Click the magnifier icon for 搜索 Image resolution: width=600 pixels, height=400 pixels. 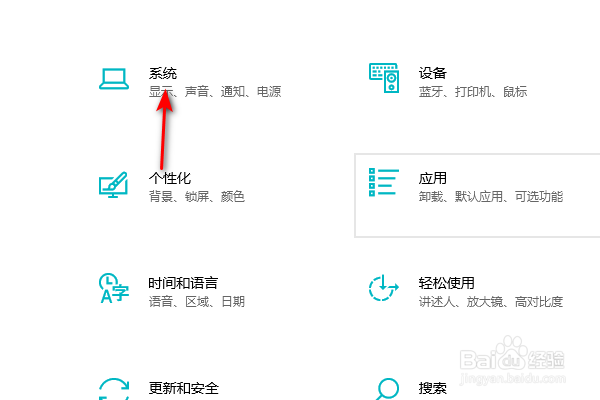click(387, 389)
